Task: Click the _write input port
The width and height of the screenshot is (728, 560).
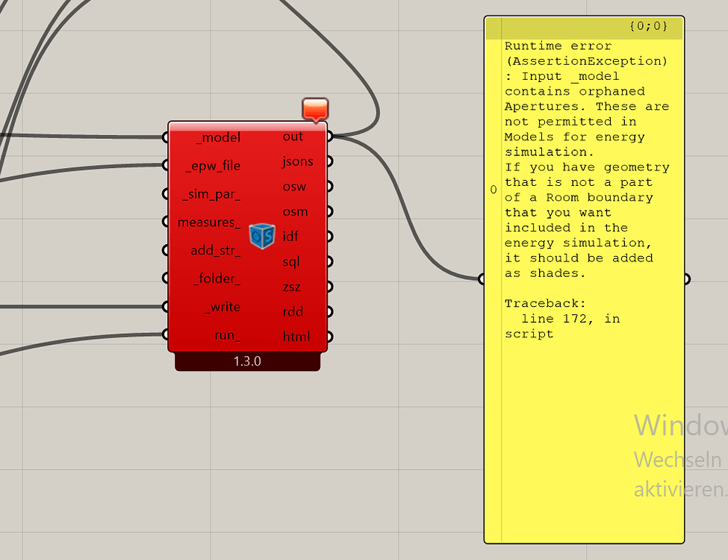Action: (165, 307)
